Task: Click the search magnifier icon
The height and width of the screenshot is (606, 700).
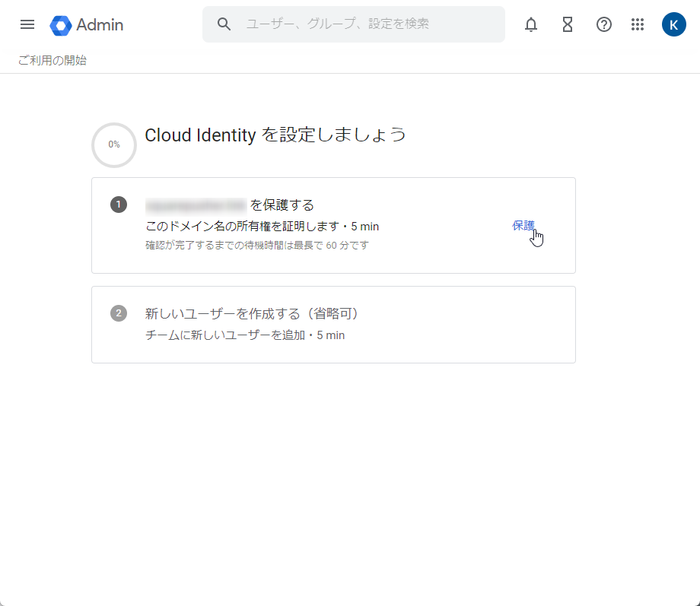Action: click(224, 24)
